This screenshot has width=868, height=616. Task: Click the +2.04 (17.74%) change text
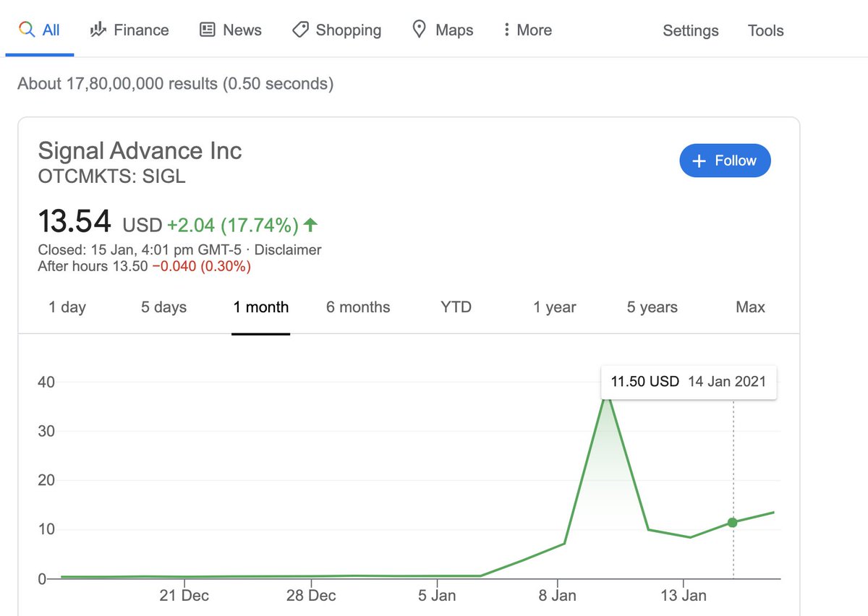click(x=233, y=226)
